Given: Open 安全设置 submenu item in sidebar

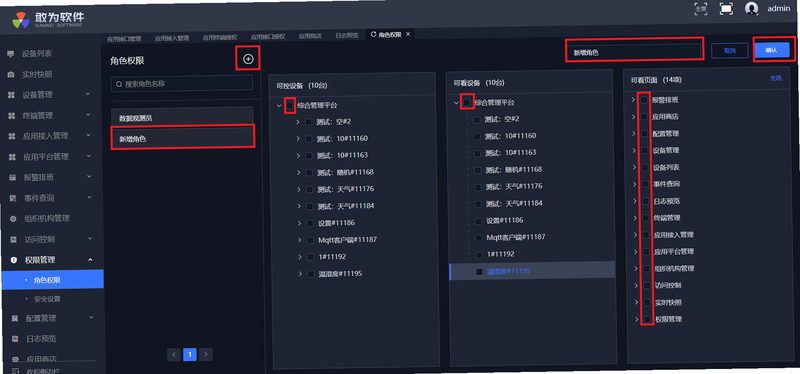Looking at the screenshot, I should pos(47,298).
